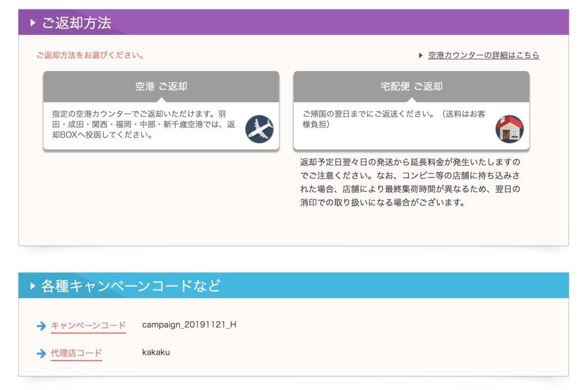Collapse the ご返却方法 section via header triangle
Screen dimensions: 588x390
tap(33, 23)
